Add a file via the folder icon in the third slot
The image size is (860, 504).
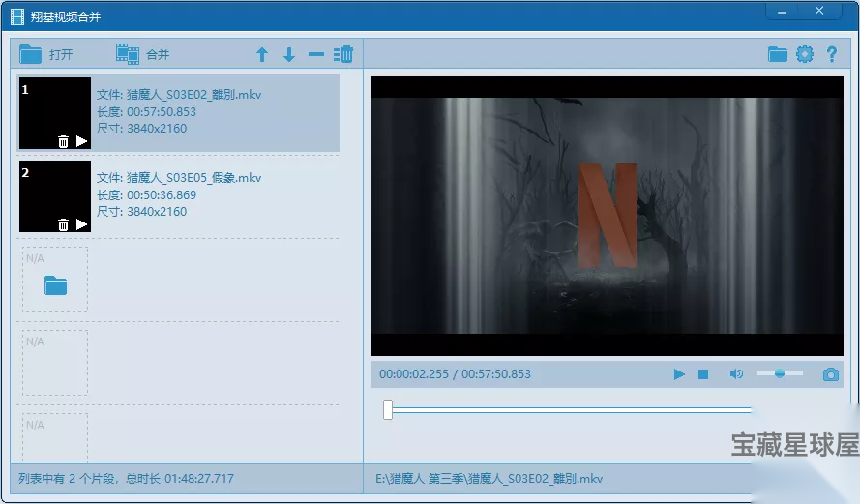(x=55, y=285)
